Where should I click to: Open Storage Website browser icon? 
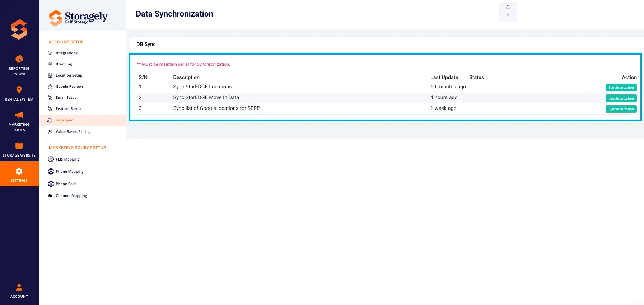[x=19, y=145]
